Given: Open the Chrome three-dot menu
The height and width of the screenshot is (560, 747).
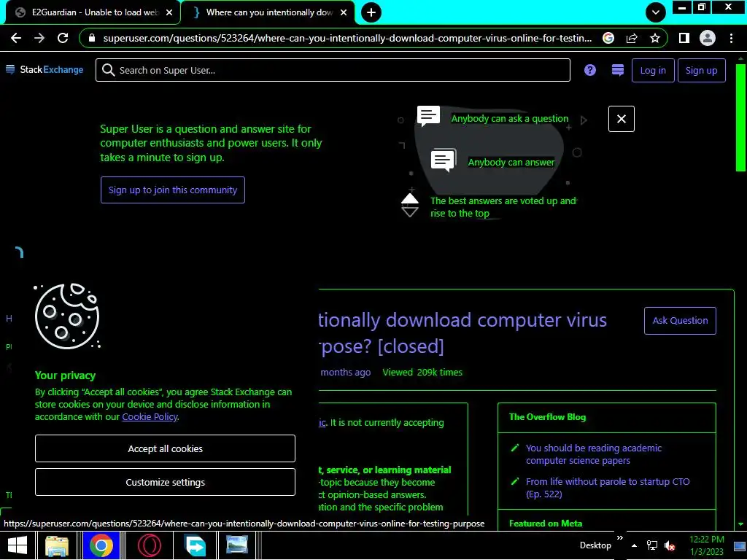Looking at the screenshot, I should [x=731, y=38].
